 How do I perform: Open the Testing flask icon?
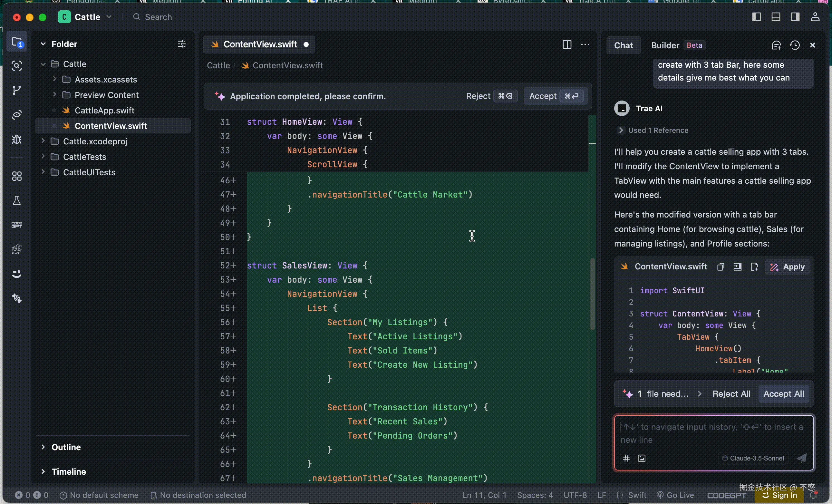pyautogui.click(x=16, y=200)
